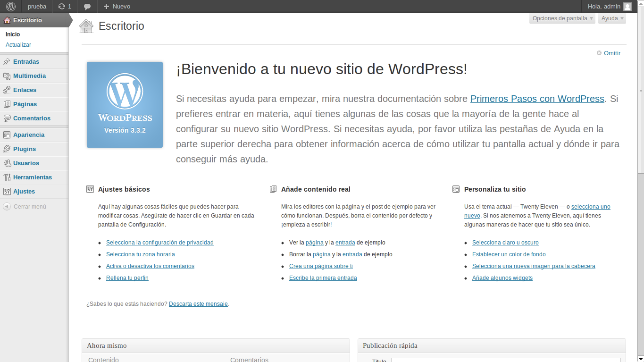Viewport: 644px width, 362px height.
Task: Click Establecer un color de fondo
Action: point(509,254)
